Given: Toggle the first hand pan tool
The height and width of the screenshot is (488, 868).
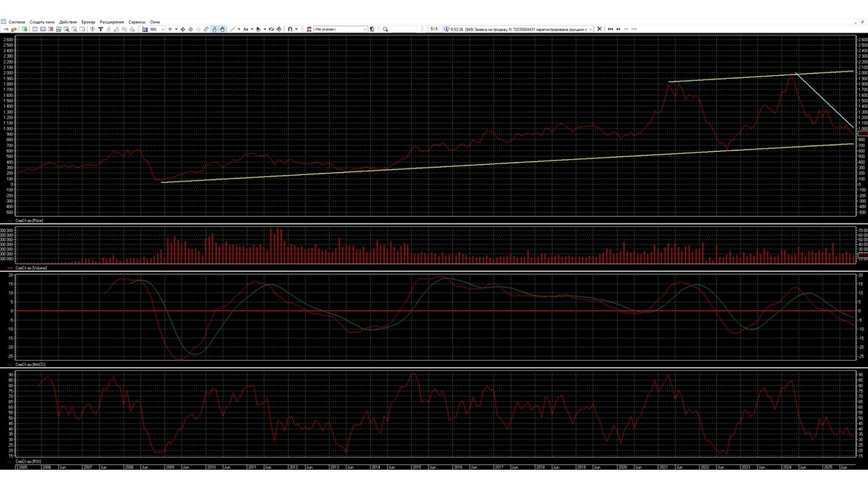Looking at the screenshot, I should pyautogui.click(x=213, y=29).
